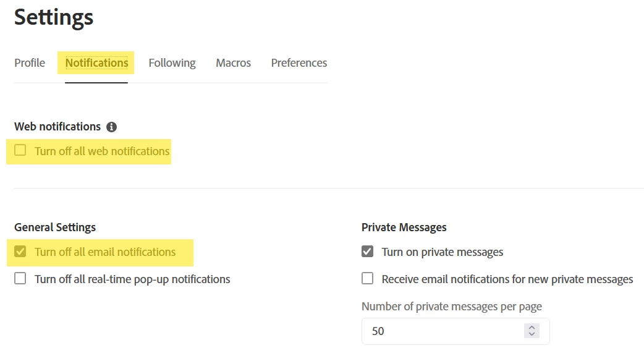Screen dimensions: 644x361
Task: Increase private messages per page with up arrow
Action: 532,328
